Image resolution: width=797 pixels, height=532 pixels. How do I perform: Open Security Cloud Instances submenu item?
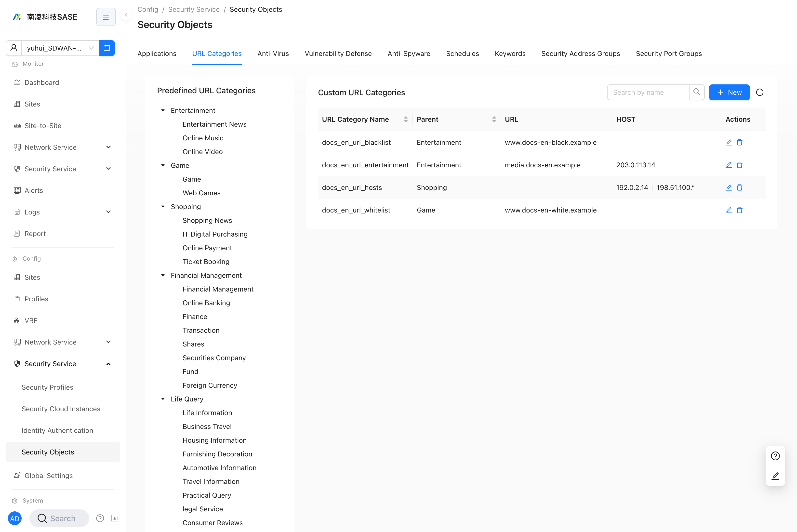pyautogui.click(x=63, y=409)
